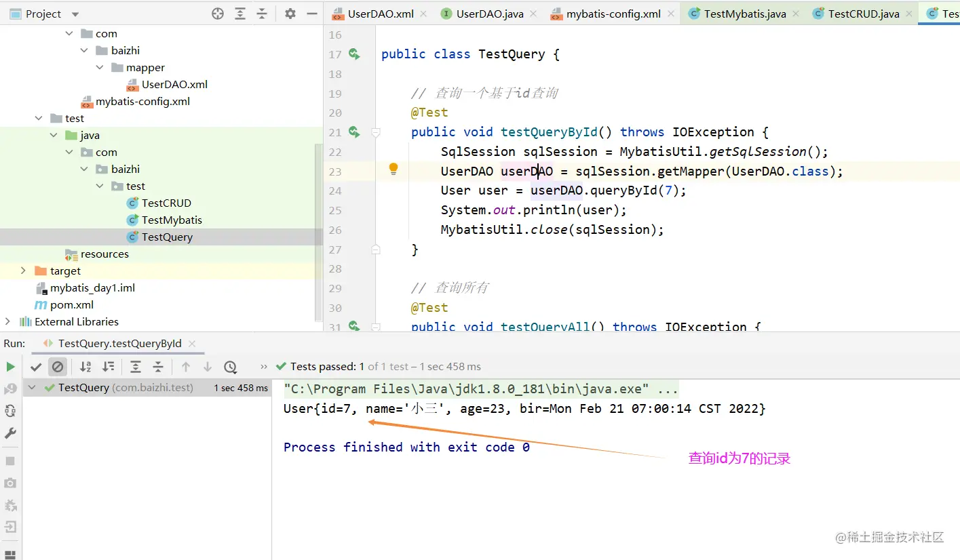Collapse all in Project panel header

(x=262, y=14)
